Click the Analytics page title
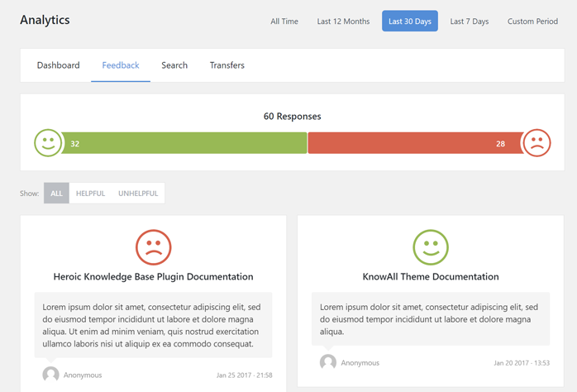 [45, 20]
